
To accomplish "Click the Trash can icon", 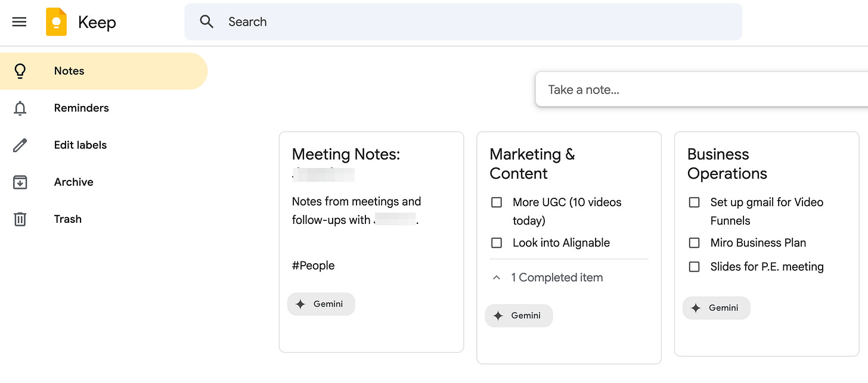I will tap(20, 219).
